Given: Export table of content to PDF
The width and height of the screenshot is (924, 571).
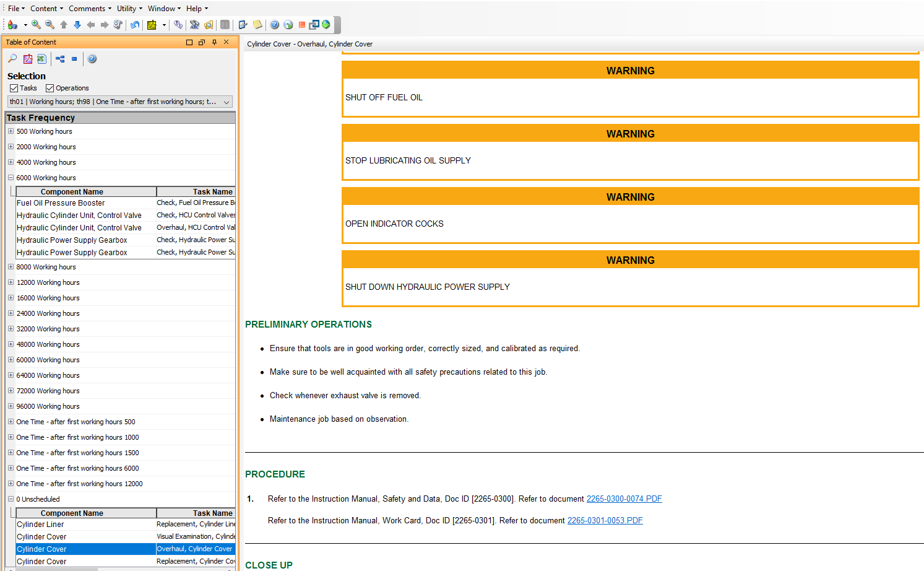Looking at the screenshot, I should tap(28, 59).
